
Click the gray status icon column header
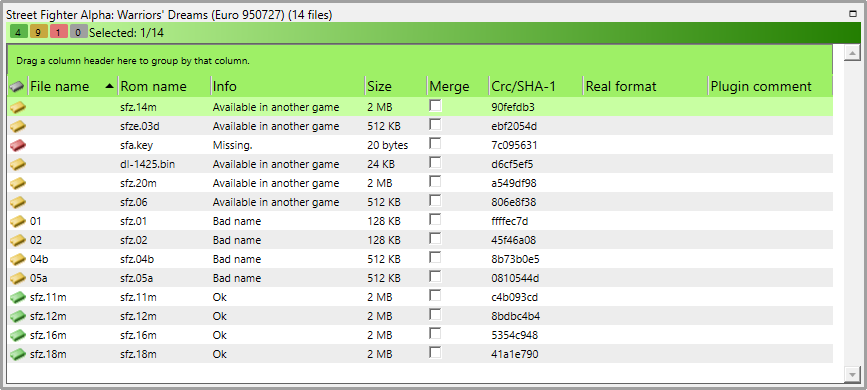[18, 86]
